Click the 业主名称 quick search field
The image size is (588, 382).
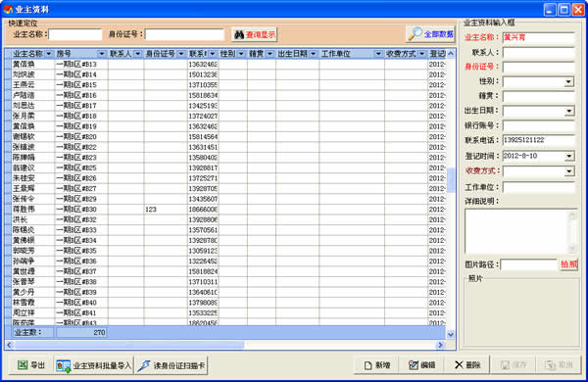pyautogui.click(x=75, y=34)
